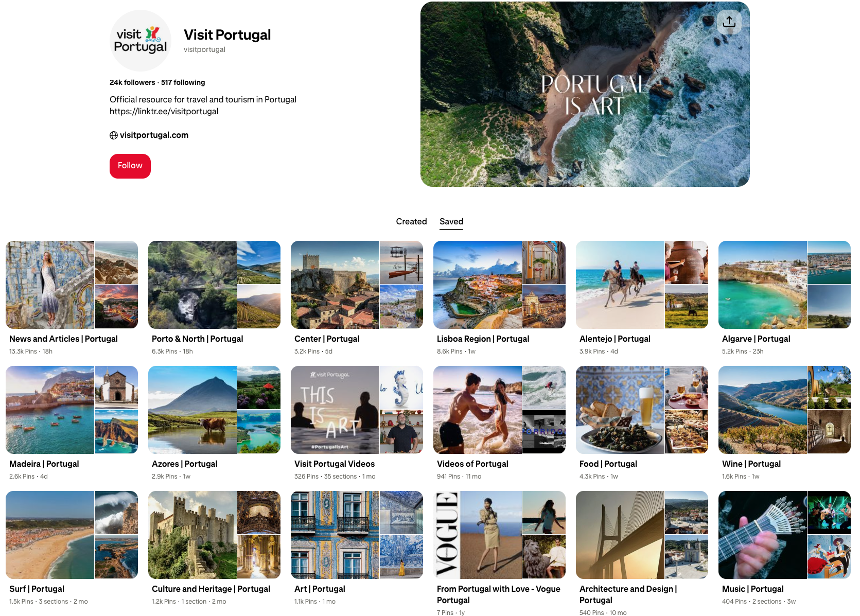The width and height of the screenshot is (860, 616).
Task: View the 517 following list
Action: tap(183, 82)
